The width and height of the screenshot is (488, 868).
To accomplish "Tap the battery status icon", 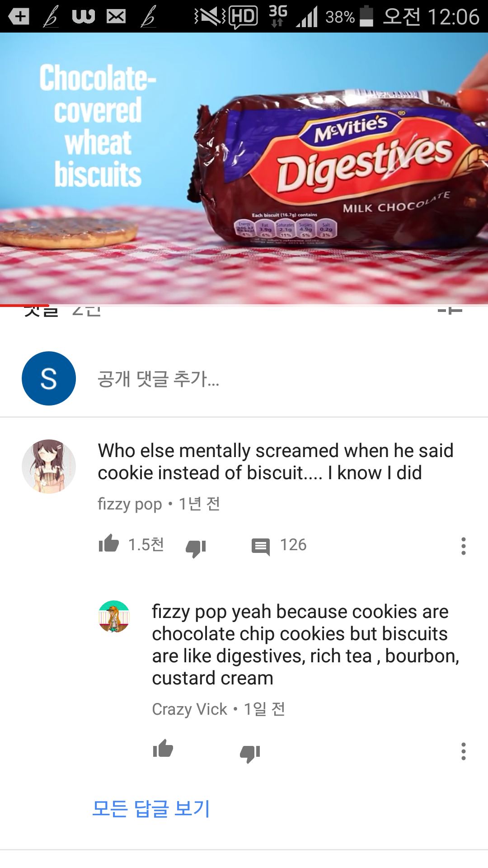I will (x=366, y=16).
